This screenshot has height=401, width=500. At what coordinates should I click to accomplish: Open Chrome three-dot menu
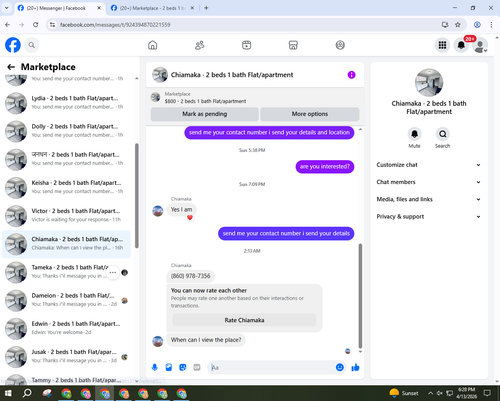[491, 25]
